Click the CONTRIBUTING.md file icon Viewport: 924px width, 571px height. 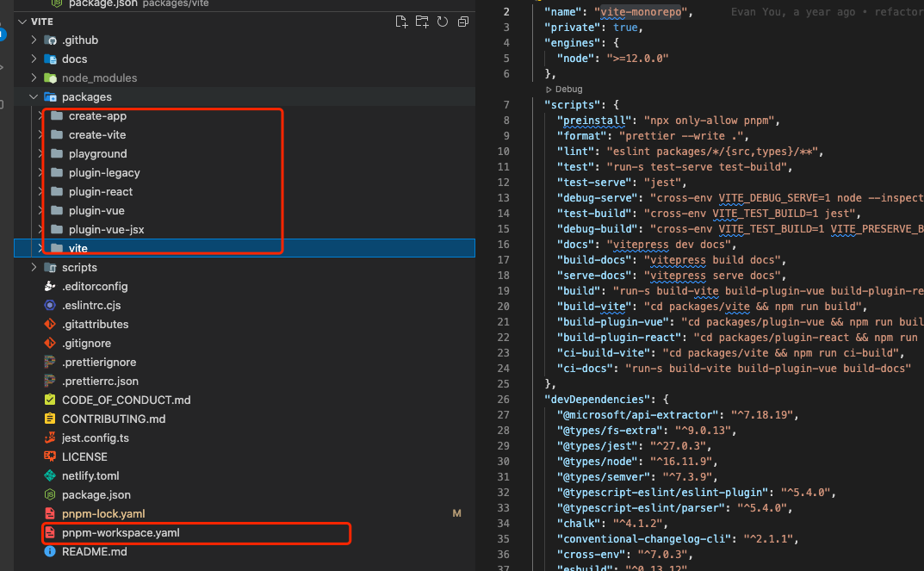[x=50, y=419]
